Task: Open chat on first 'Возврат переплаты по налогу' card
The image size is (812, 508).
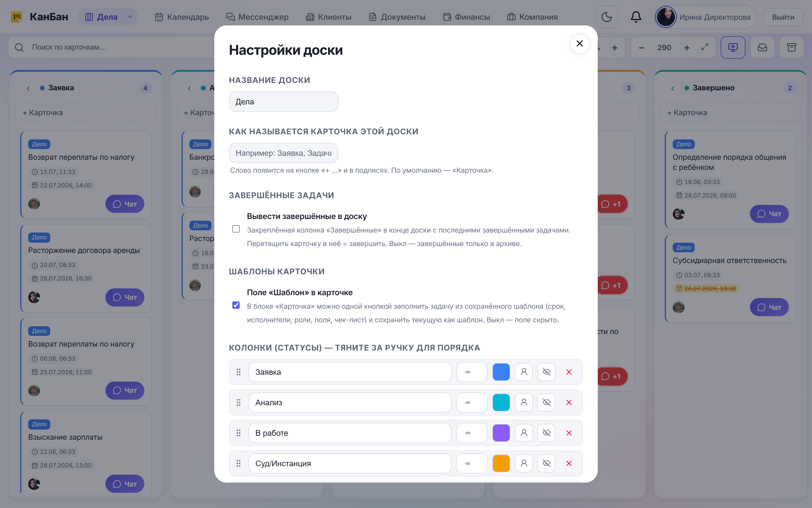Action: [x=125, y=204]
